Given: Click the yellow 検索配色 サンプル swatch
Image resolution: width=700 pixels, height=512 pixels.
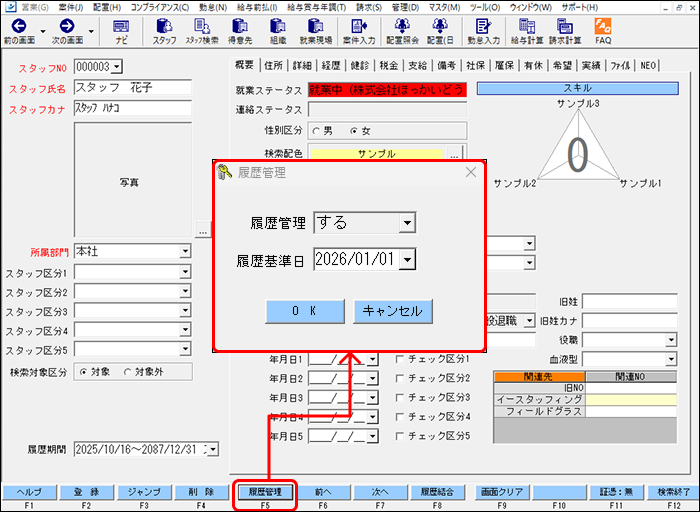Looking at the screenshot, I should (x=377, y=154).
